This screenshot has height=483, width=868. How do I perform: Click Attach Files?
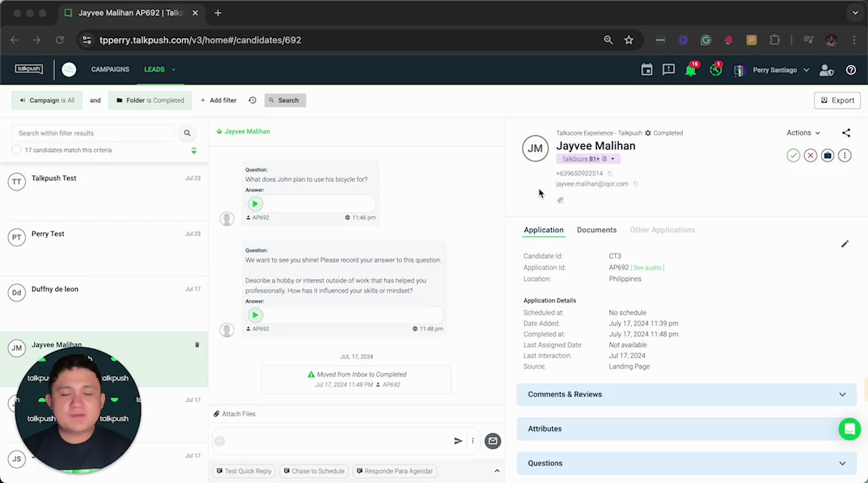(x=235, y=414)
